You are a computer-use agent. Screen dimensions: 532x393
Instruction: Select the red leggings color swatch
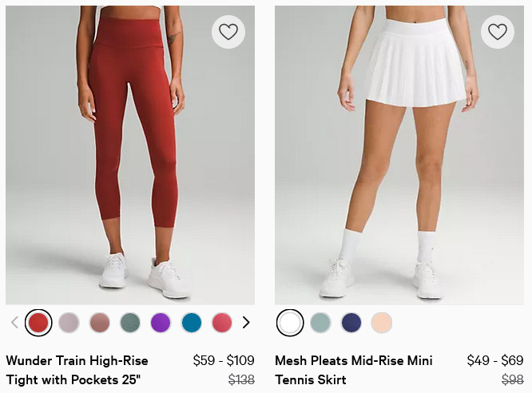[x=38, y=323]
